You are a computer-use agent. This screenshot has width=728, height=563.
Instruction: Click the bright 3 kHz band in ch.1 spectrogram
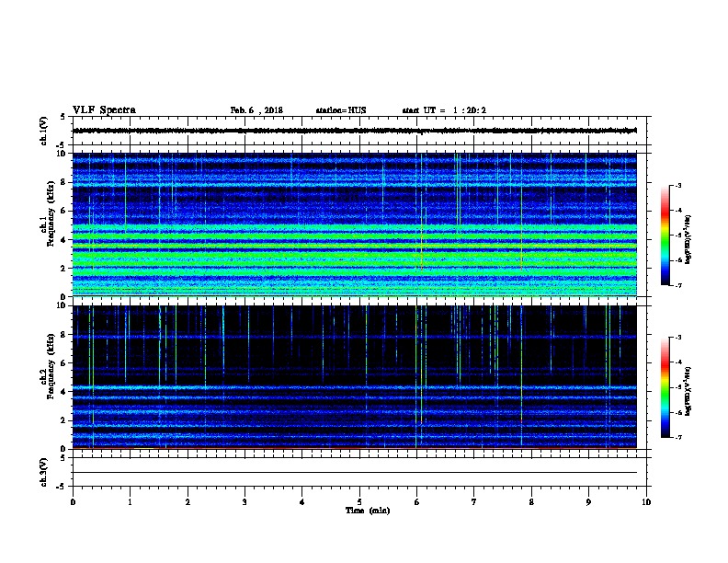[x=354, y=256]
